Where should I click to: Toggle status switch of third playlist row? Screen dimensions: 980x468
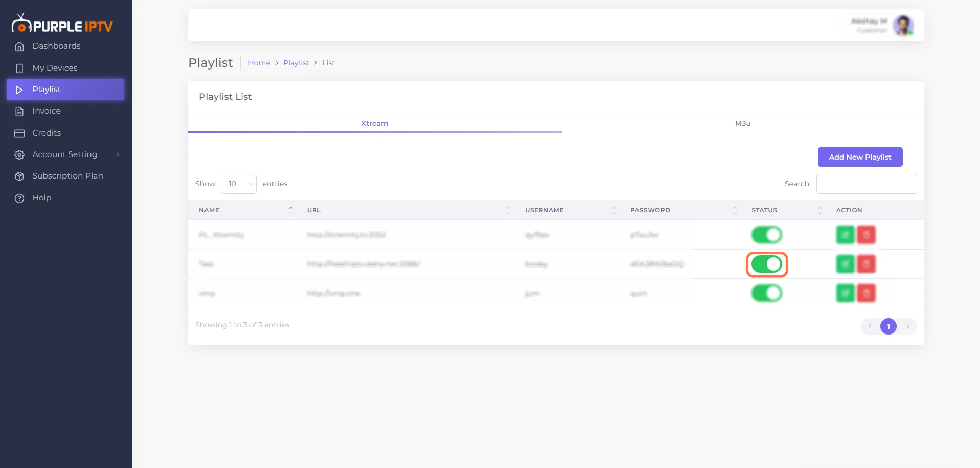point(767,293)
